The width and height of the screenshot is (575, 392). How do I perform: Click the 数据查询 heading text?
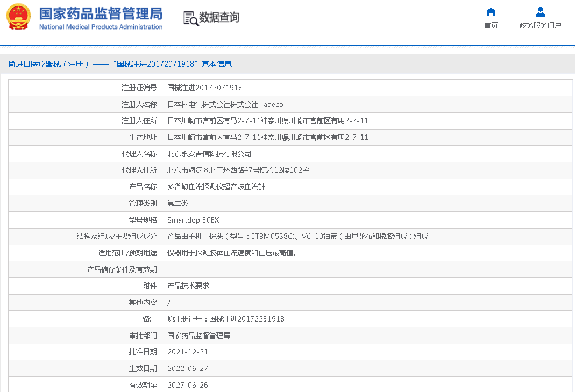(x=219, y=17)
